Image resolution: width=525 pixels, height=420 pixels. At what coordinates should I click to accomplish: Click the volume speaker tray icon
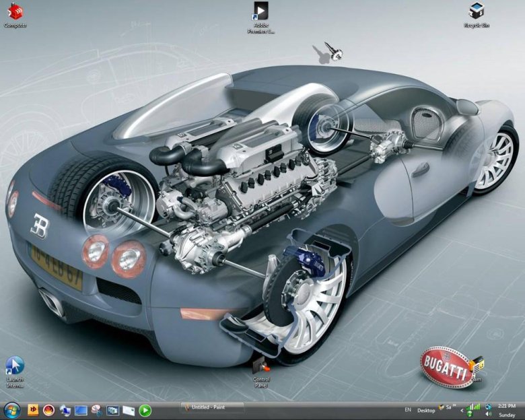(487, 415)
